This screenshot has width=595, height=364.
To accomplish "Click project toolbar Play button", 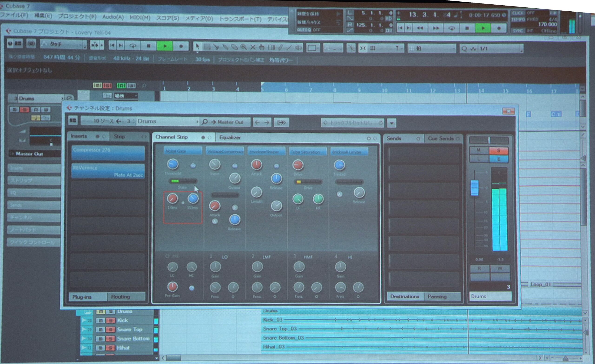I will 165,46.
